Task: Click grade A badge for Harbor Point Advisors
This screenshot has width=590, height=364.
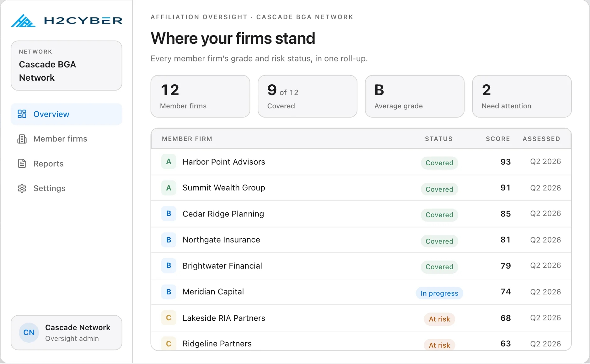Action: coord(169,162)
